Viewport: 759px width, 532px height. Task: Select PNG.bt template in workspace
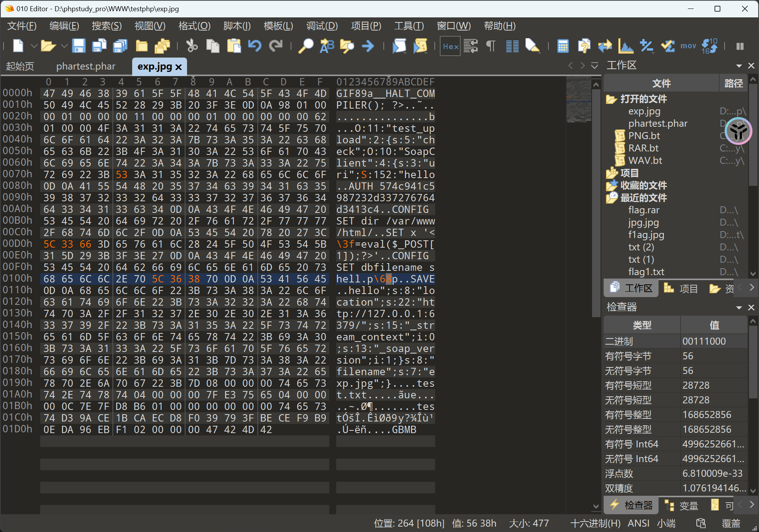click(x=644, y=136)
